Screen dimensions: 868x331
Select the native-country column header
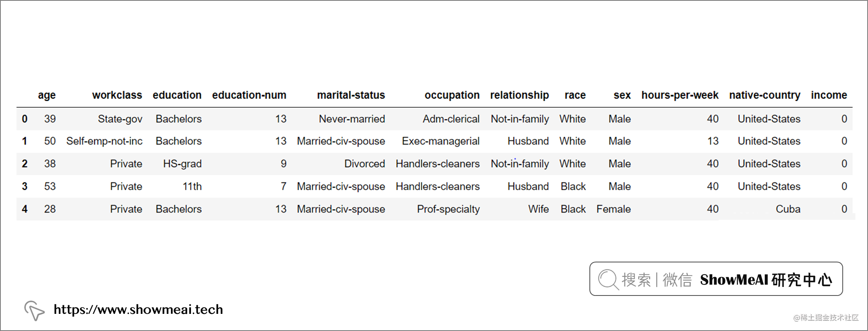765,96
